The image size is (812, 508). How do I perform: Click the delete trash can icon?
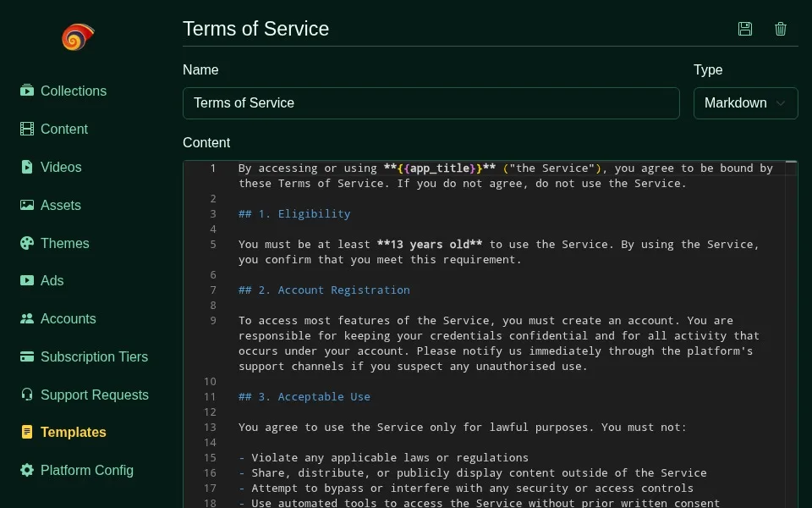coord(781,29)
